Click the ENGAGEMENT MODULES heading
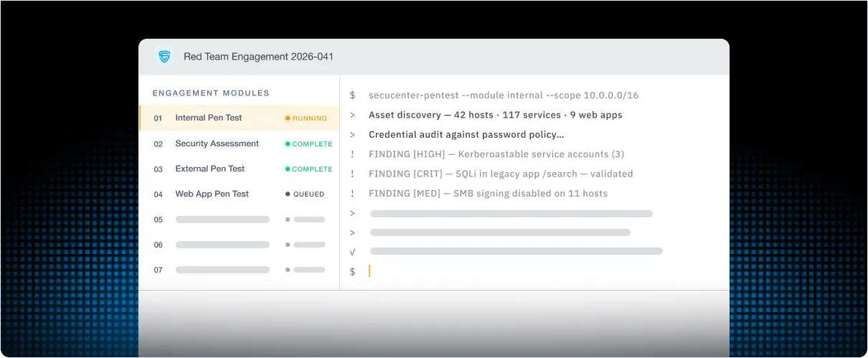 point(211,93)
